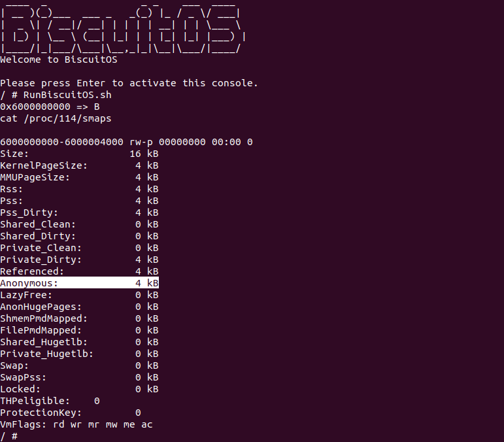Click the VmFlags line
Image resolution: width=504 pixels, height=442 pixels.
[76, 424]
